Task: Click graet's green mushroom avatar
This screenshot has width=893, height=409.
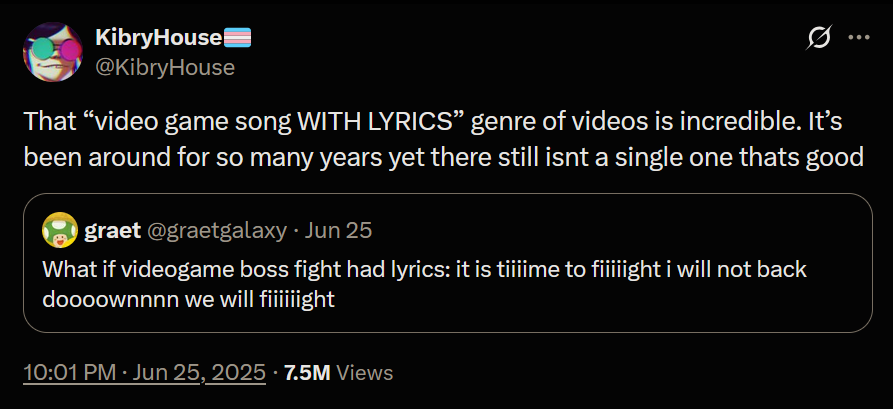Action: coord(61,231)
